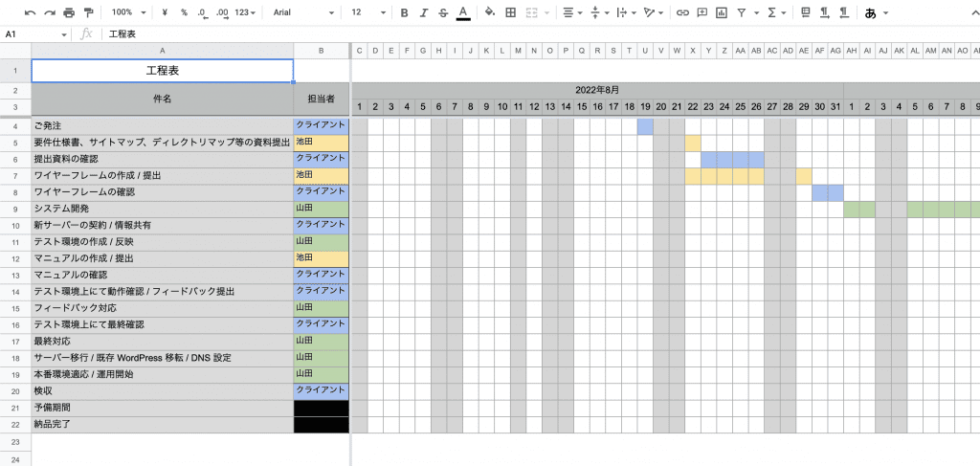Activate the paint format tool

click(x=88, y=12)
